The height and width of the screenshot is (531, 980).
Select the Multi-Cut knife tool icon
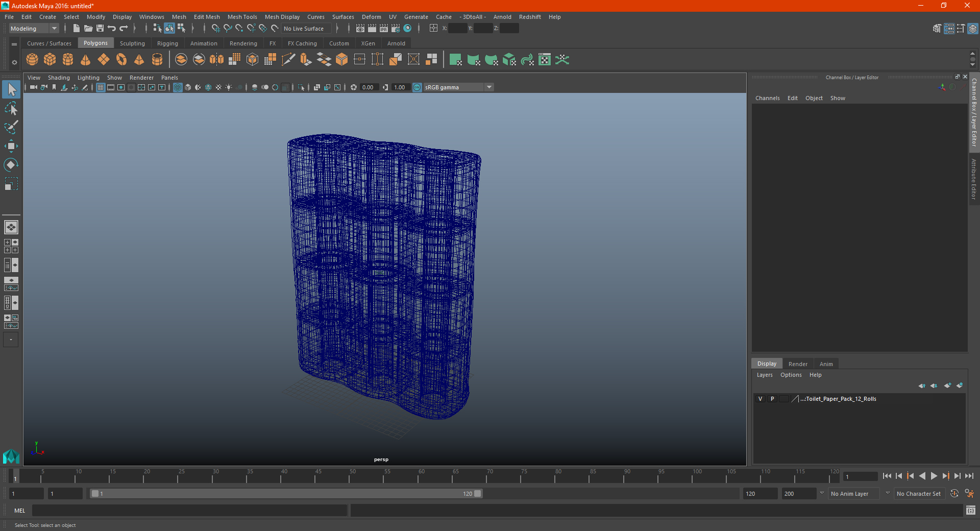(x=288, y=60)
